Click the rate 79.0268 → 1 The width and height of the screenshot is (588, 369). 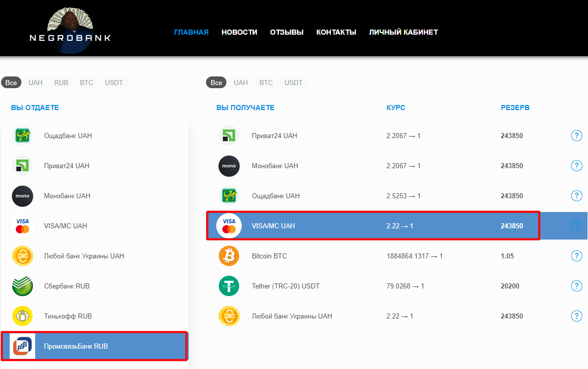pos(405,286)
